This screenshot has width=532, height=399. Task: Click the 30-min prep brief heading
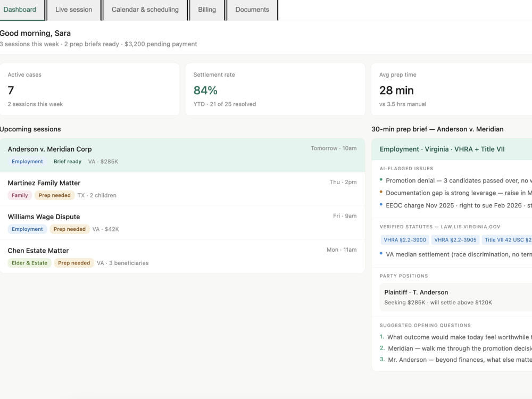437,129
